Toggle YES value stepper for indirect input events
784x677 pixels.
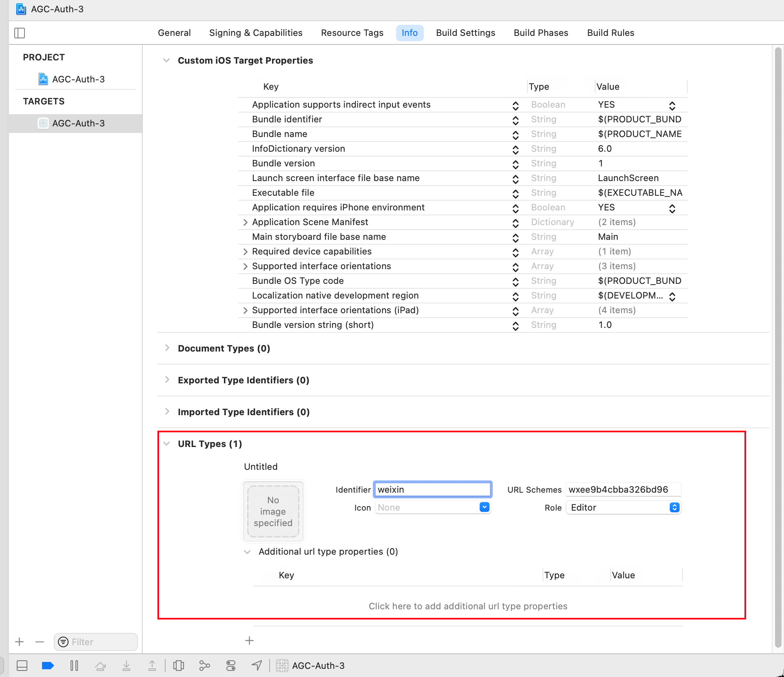(x=672, y=105)
